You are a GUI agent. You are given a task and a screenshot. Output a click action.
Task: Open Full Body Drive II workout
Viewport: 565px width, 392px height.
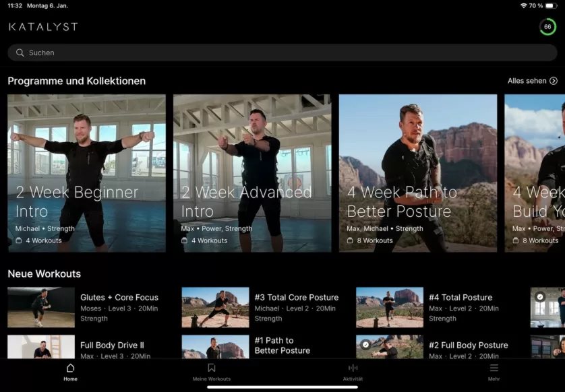112,345
